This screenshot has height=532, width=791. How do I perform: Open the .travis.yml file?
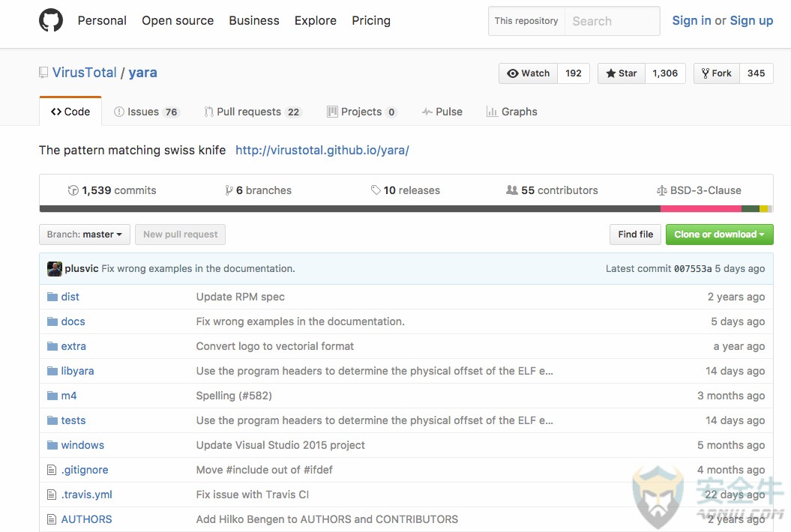click(x=87, y=495)
